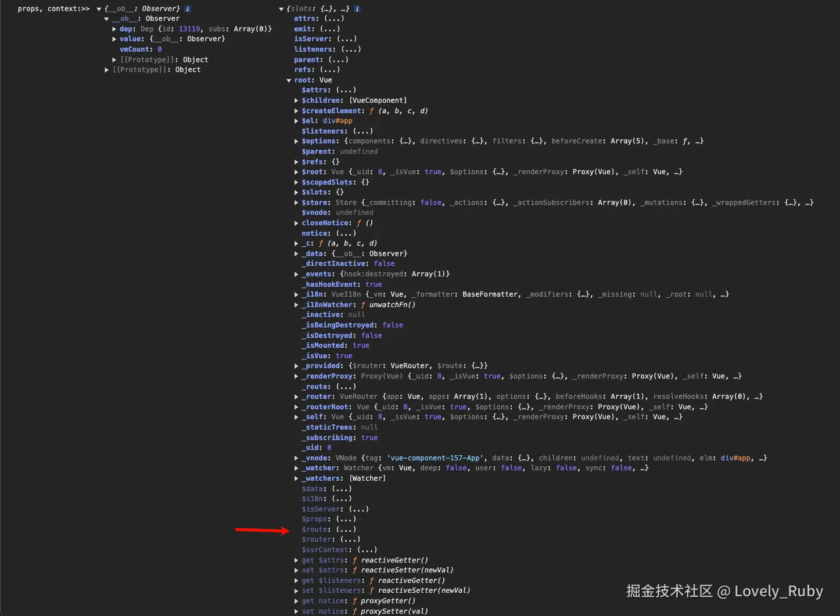
Task: Expand the _events: {hook:destroyed} entry
Action: click(x=296, y=274)
